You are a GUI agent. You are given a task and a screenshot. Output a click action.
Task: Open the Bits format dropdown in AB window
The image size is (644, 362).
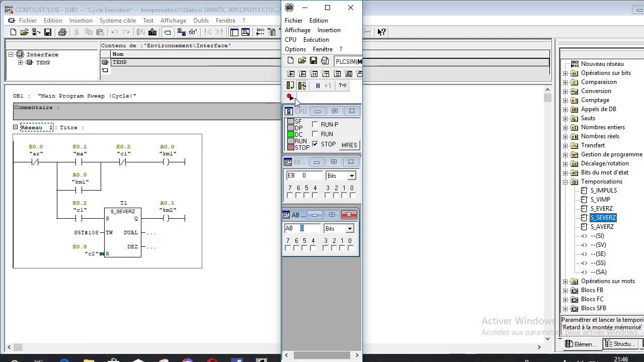coord(350,229)
